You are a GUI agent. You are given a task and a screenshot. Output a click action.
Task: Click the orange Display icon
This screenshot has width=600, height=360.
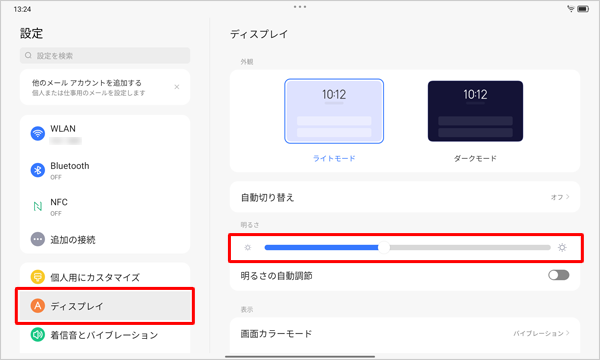coord(38,306)
